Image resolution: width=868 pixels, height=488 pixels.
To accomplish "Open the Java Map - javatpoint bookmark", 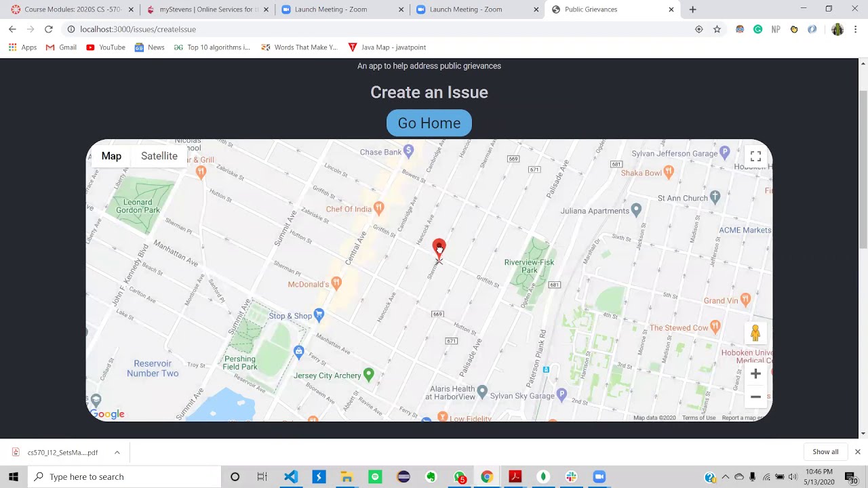I will coord(387,47).
